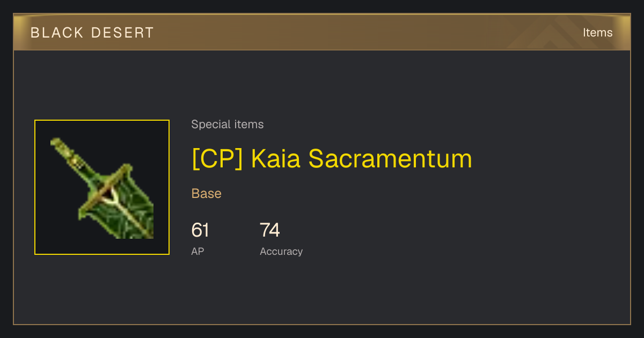644x338 pixels.
Task: Click the [CP] prefix in the item name
Action: click(x=217, y=159)
